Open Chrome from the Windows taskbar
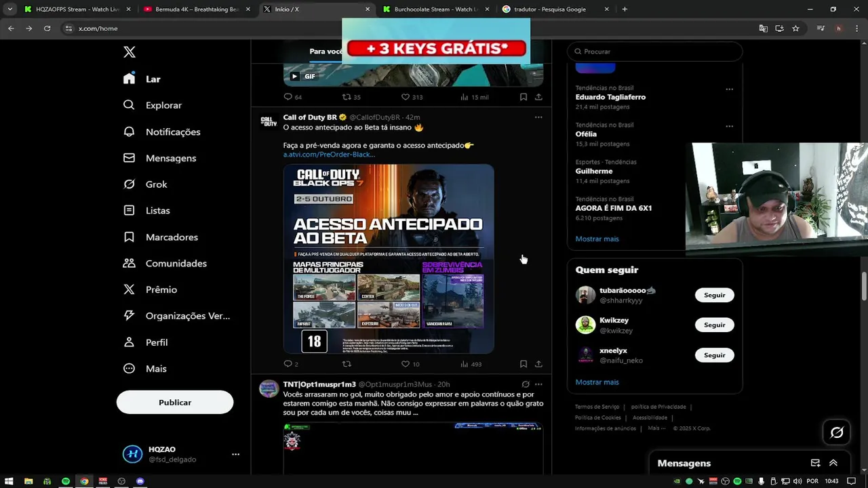 84,481
